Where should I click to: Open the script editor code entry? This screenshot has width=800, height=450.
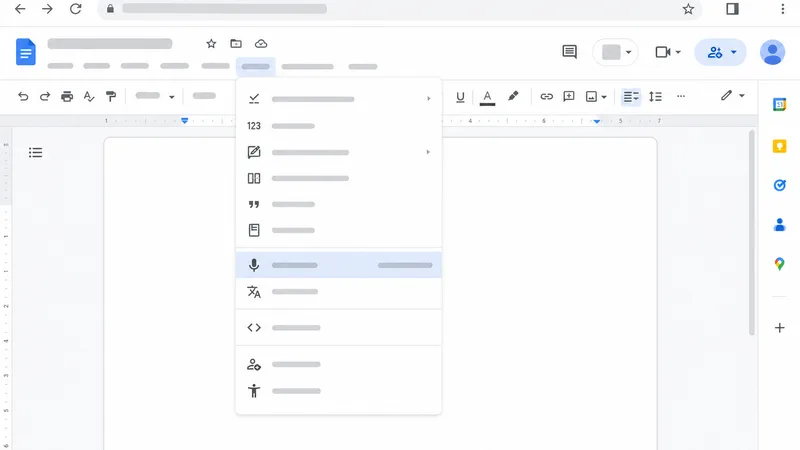click(339, 328)
